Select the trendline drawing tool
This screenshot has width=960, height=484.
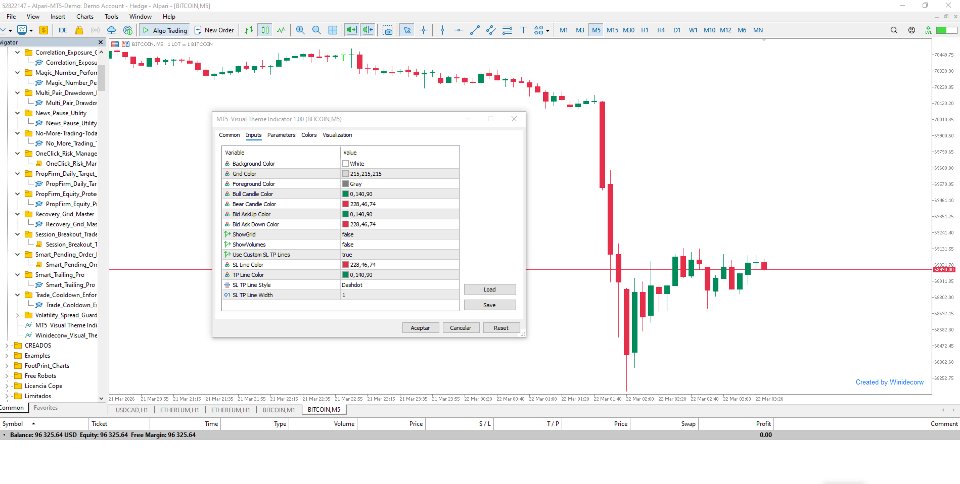[x=474, y=30]
